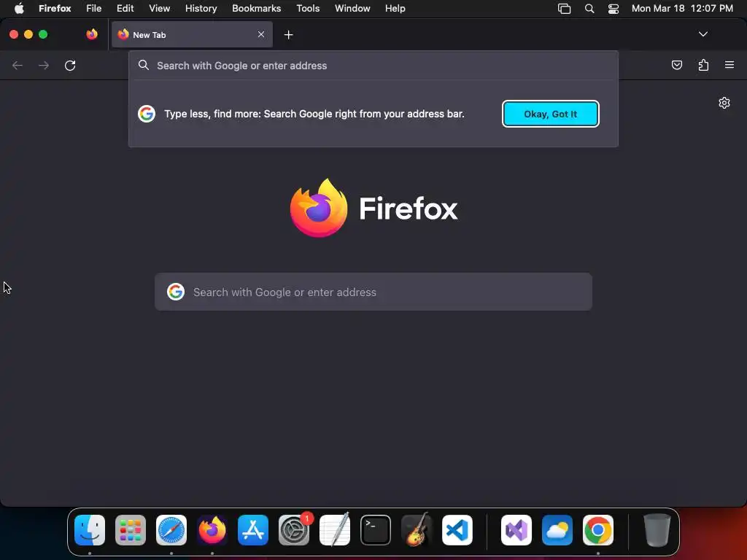
Task: Click the back navigation arrow
Action: tap(18, 65)
